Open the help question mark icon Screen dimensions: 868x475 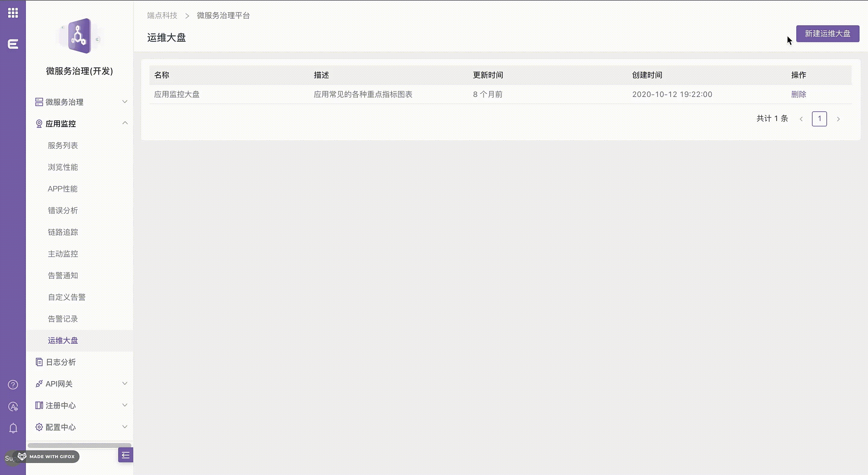click(13, 384)
